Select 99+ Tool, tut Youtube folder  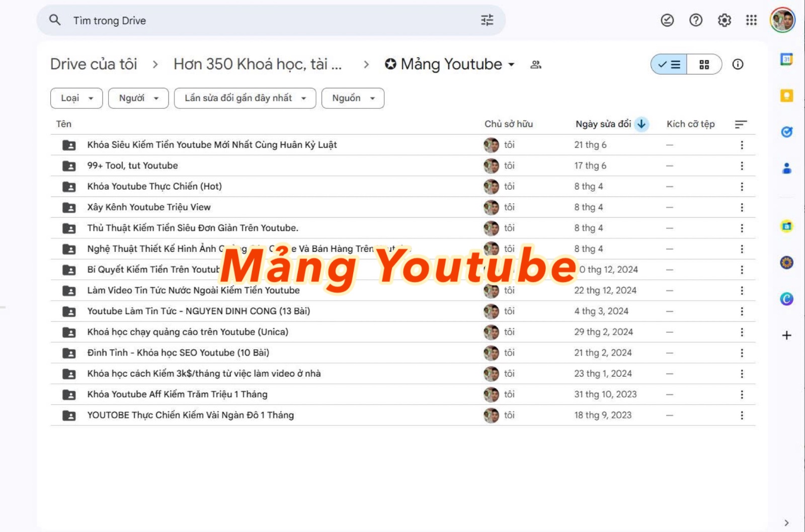pos(403,166)
